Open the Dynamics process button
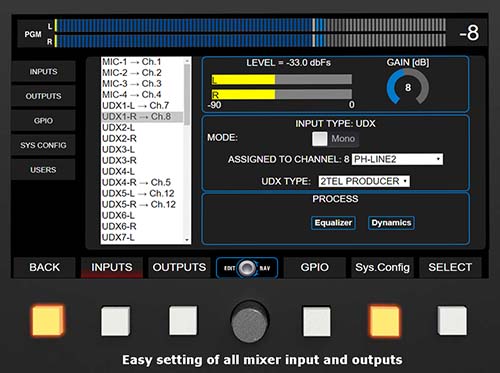Screen dimensions: 500x373 pos(391,223)
